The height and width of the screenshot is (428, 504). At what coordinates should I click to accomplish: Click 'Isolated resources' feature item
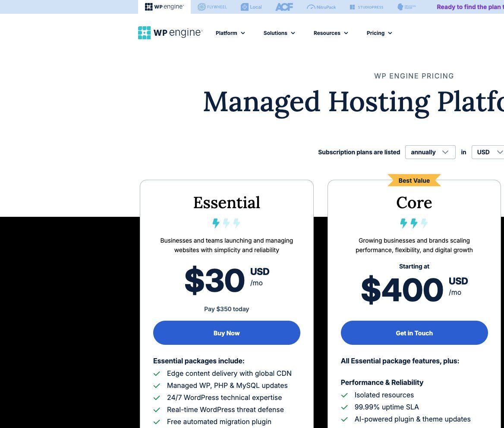(384, 395)
